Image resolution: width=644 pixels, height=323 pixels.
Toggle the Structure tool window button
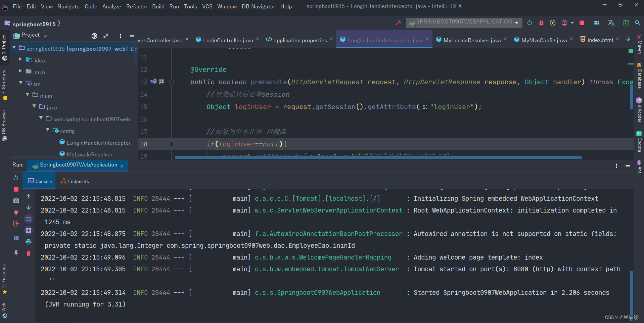point(4,85)
